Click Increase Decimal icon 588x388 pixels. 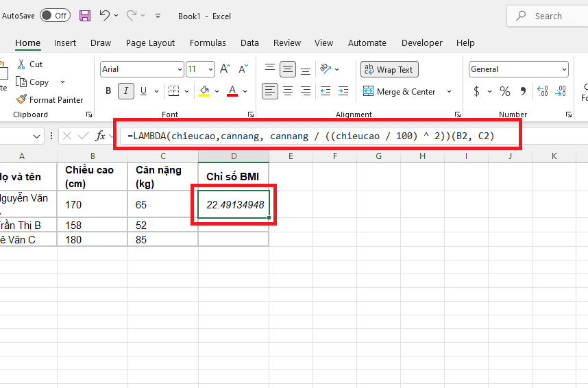point(543,91)
